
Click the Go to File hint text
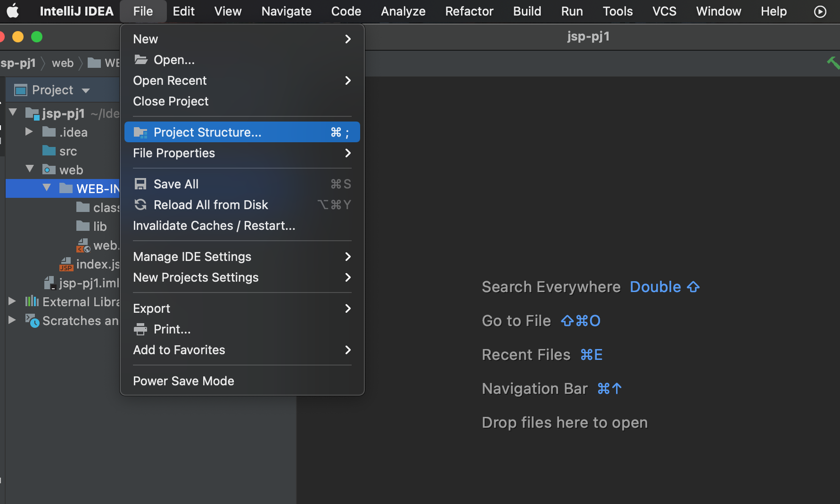pos(516,321)
